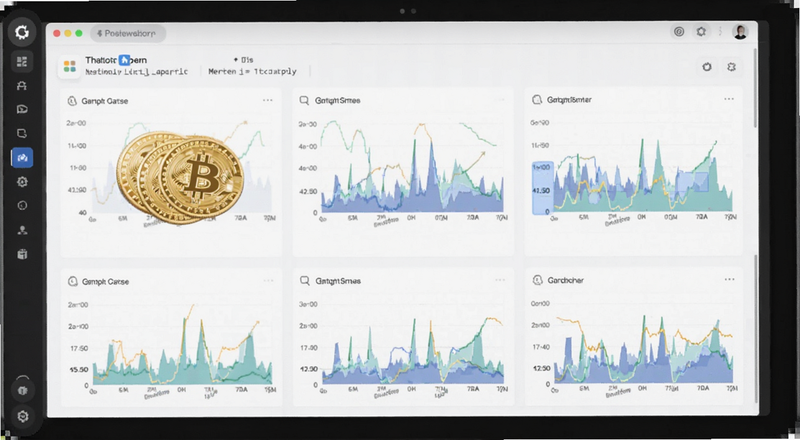Open the cog icon below the blue gauge

point(22,182)
